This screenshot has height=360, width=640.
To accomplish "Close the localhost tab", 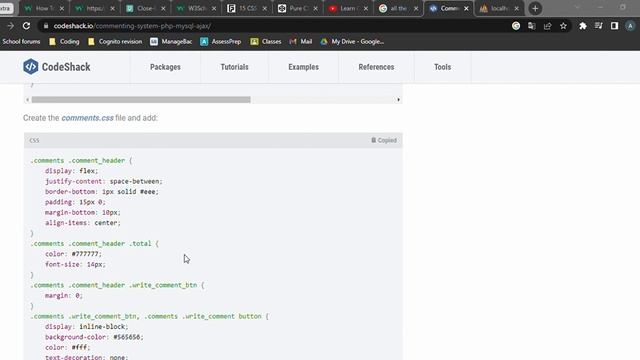I will tap(516, 8).
